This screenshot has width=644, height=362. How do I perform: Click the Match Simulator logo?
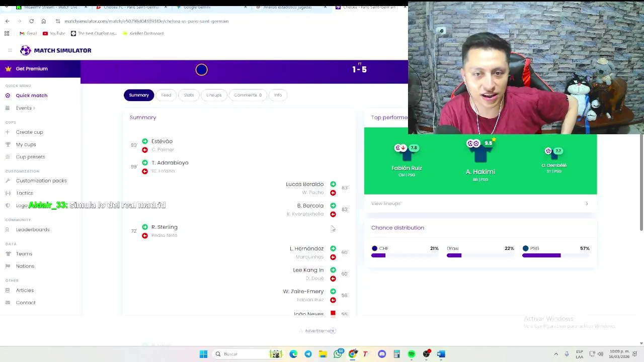pyautogui.click(x=55, y=50)
